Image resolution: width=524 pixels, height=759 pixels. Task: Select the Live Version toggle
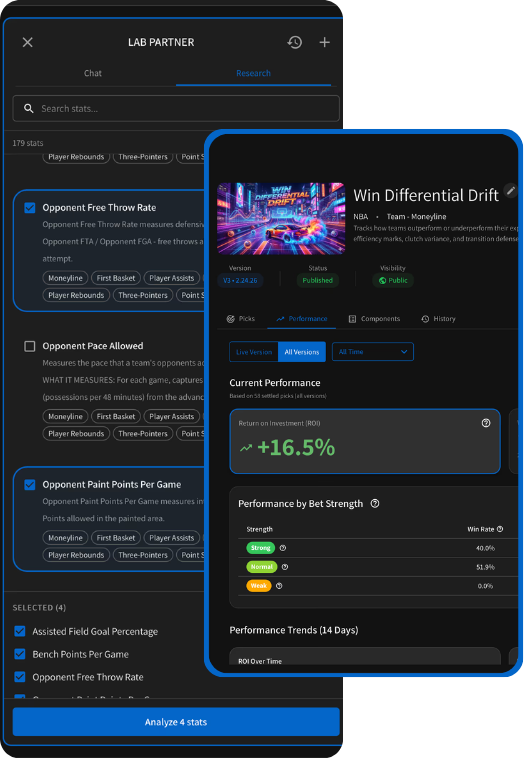254,352
